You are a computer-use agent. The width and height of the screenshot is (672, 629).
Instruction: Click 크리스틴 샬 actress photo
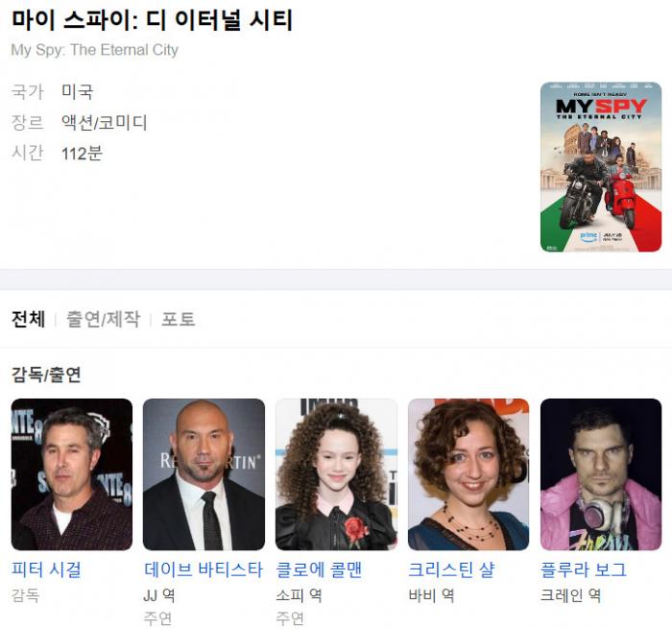tap(468, 474)
